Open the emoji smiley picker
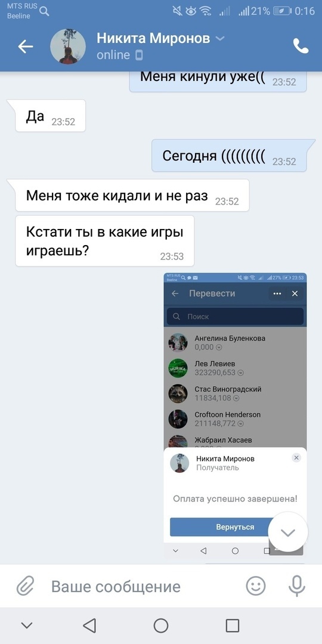Screen dimensions: 322x644 pos(255,586)
